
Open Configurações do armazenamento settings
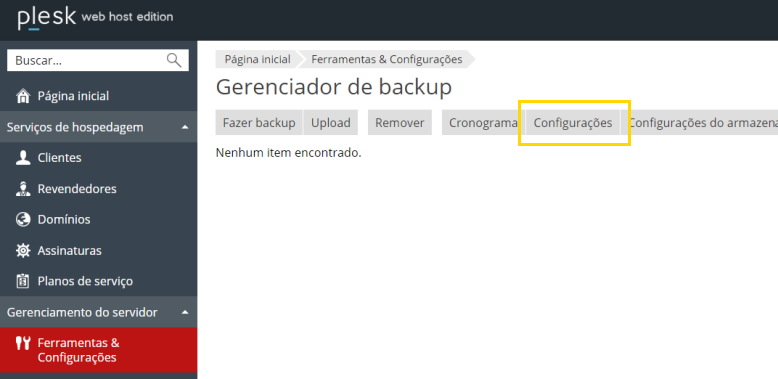click(x=700, y=123)
